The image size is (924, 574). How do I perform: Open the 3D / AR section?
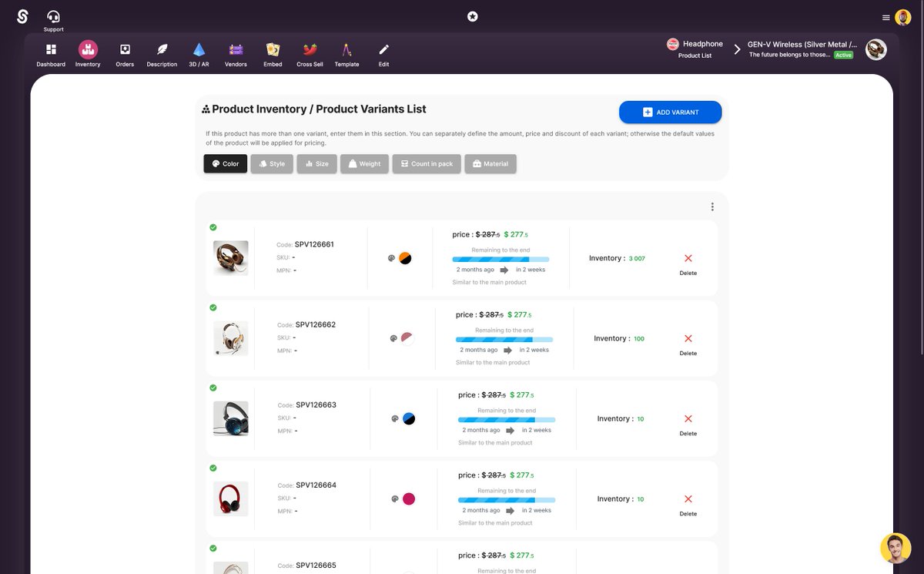199,54
